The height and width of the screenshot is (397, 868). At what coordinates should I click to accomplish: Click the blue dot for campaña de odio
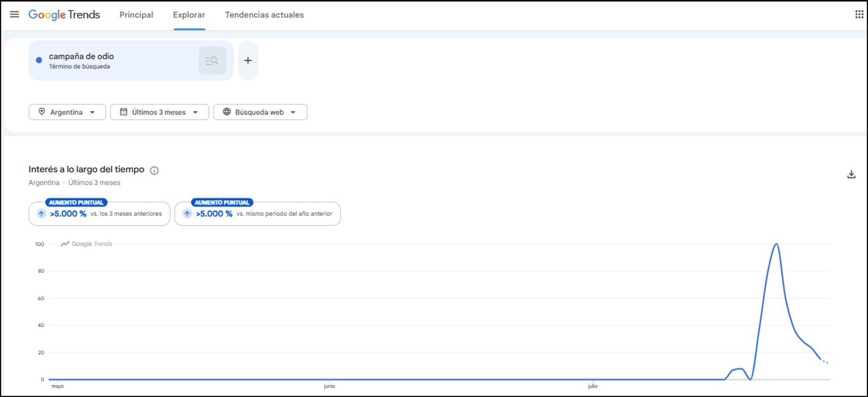(x=39, y=60)
